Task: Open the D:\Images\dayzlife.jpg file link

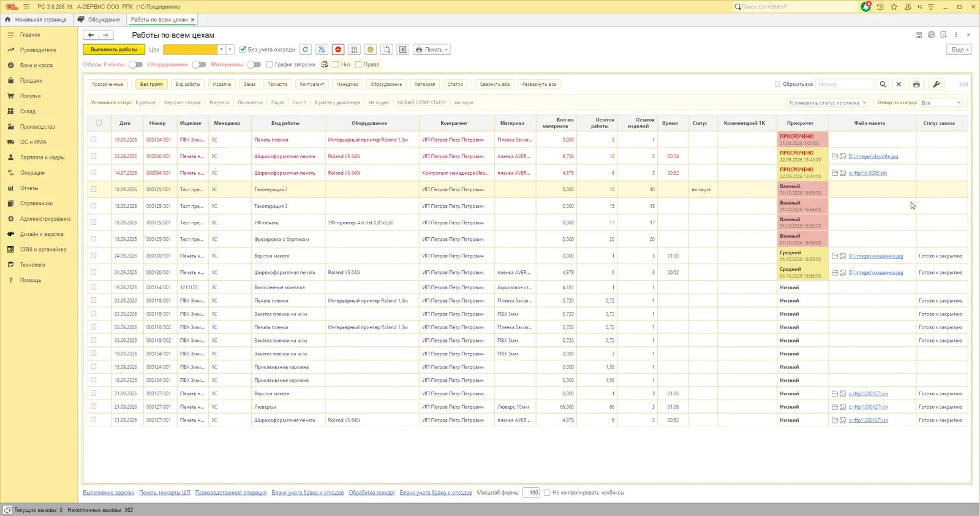Action: point(873,157)
